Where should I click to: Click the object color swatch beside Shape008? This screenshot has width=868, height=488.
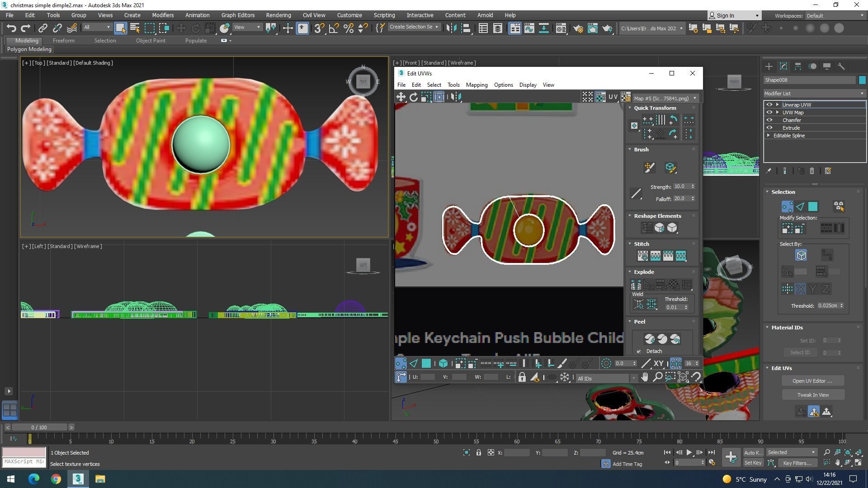point(862,80)
